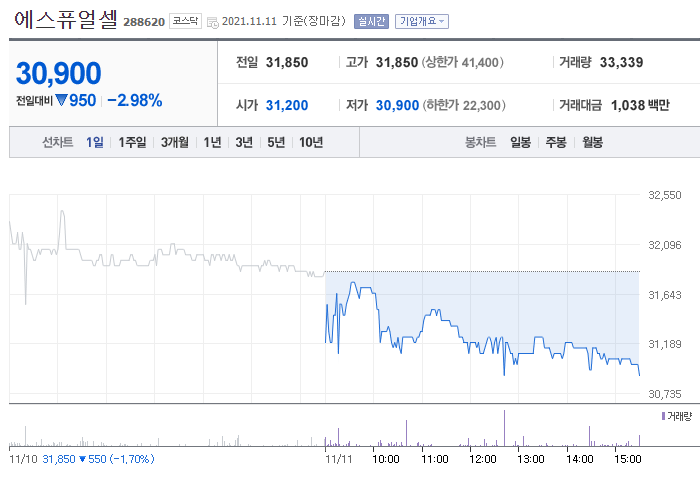
Task: Click the 32,550 y-axis label
Action: 665,195
